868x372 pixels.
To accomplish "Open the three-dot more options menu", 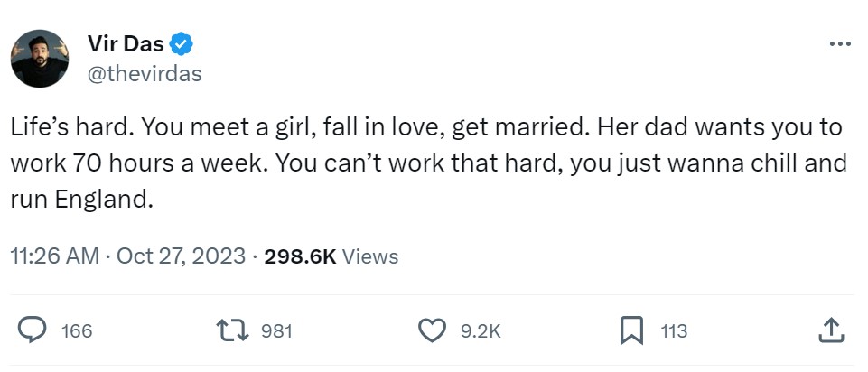I will pos(839,42).
